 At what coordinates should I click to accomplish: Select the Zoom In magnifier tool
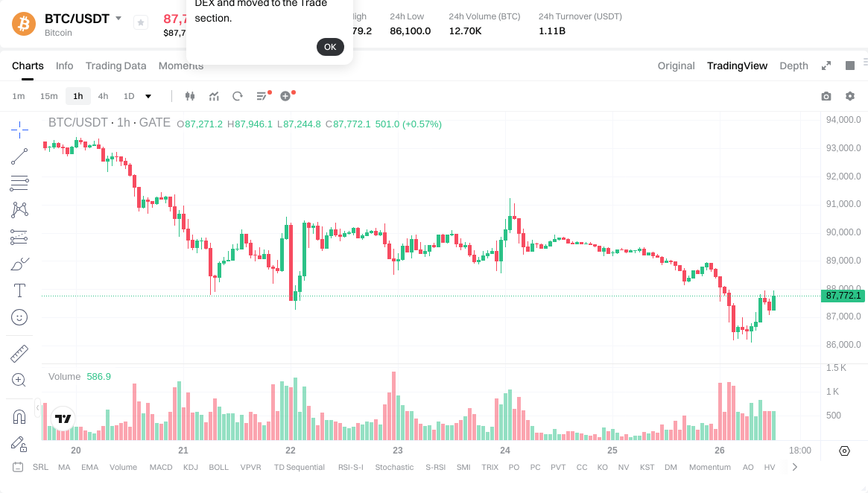19,380
